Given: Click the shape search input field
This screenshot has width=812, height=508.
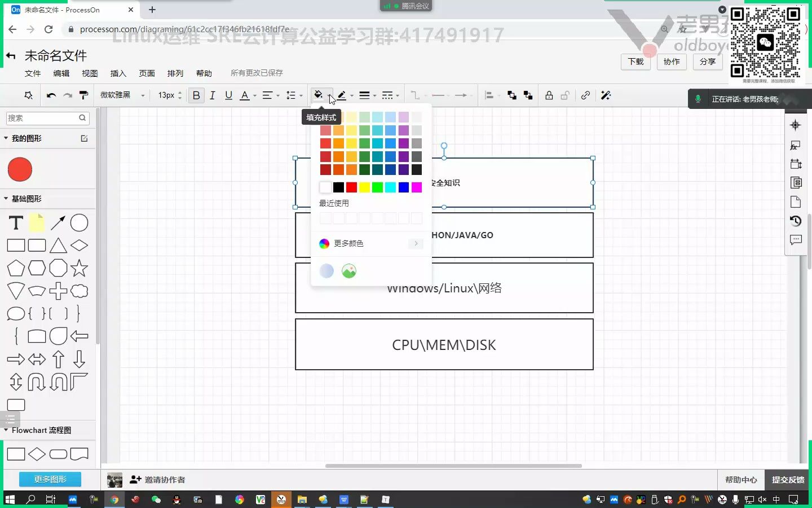Looking at the screenshot, I should pyautogui.click(x=48, y=118).
